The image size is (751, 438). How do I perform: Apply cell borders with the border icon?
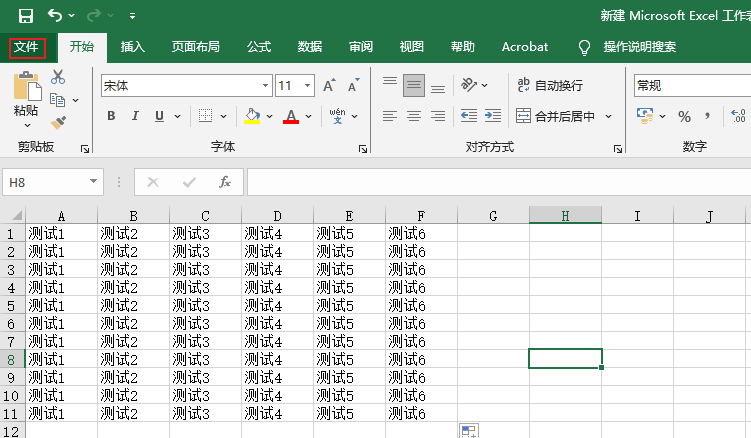[x=205, y=116]
